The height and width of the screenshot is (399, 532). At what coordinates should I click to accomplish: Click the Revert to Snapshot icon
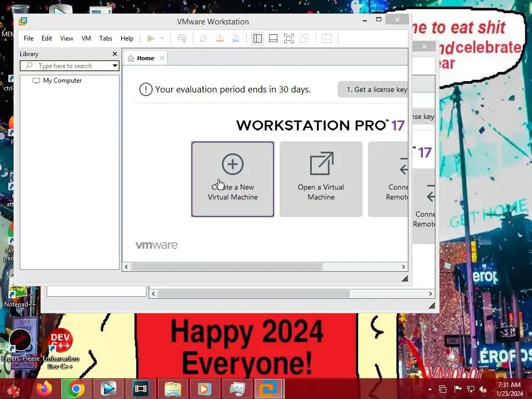pos(220,38)
